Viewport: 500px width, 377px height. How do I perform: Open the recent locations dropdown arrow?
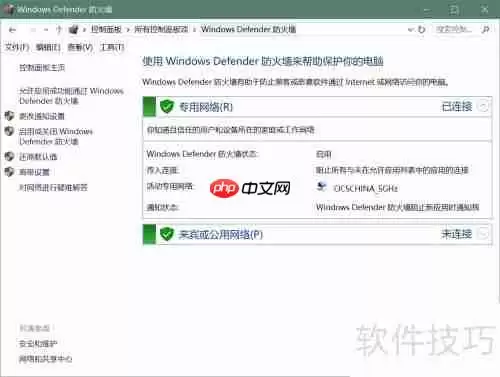pyautogui.click(x=46, y=30)
